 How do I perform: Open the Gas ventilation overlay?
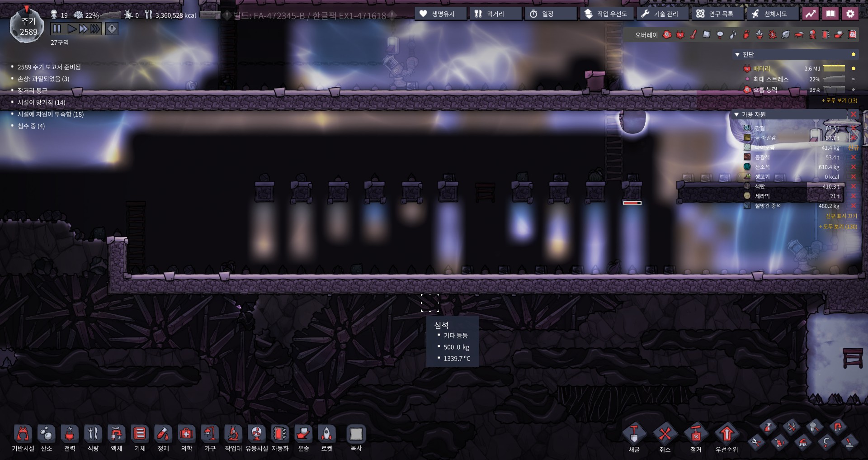tap(746, 35)
